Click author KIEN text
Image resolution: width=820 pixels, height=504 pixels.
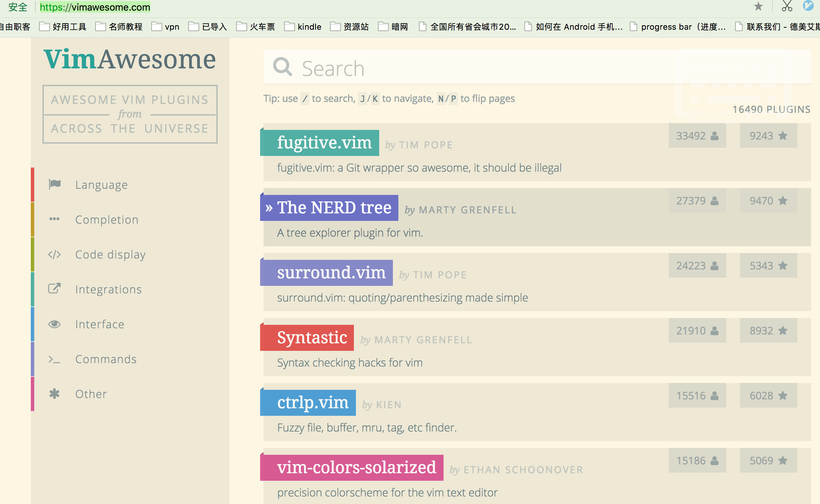pyautogui.click(x=388, y=405)
